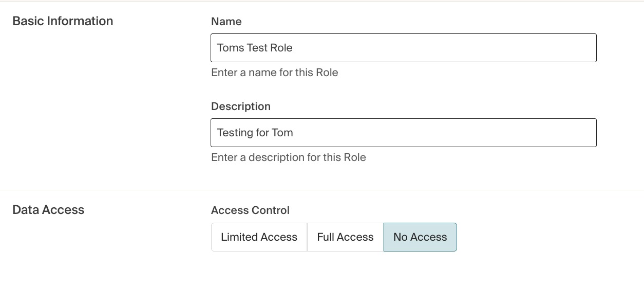Image resolution: width=644 pixels, height=287 pixels.
Task: Click the word 'Role' inside Name field
Action: pyautogui.click(x=281, y=48)
